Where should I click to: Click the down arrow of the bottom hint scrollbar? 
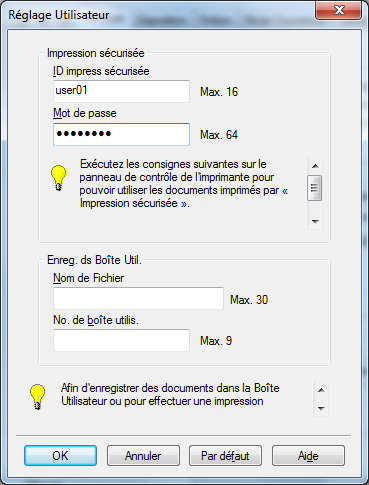tap(321, 408)
